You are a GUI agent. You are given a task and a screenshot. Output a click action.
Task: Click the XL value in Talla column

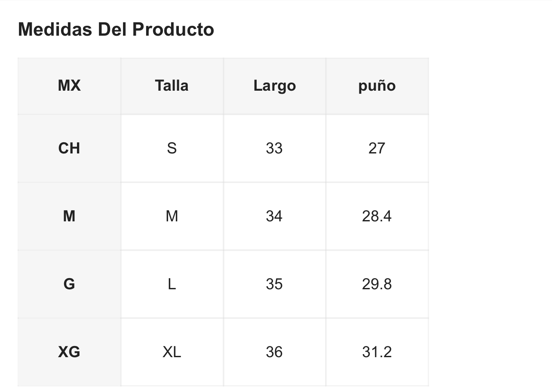(172, 352)
